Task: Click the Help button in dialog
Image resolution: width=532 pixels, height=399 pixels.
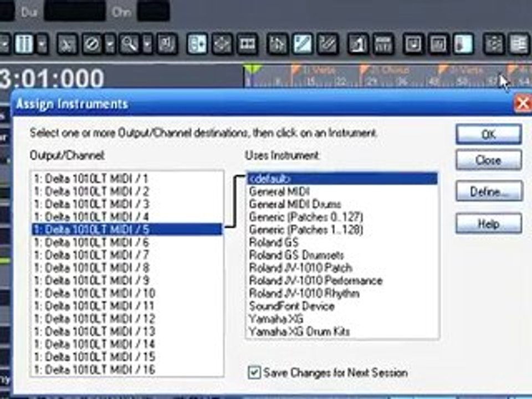Action: 489,223
